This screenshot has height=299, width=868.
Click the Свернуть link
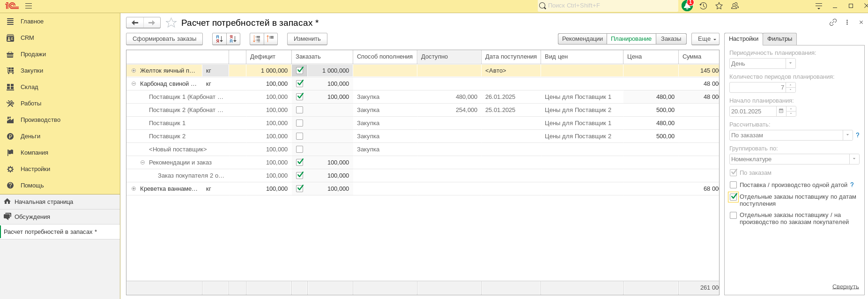point(846,287)
